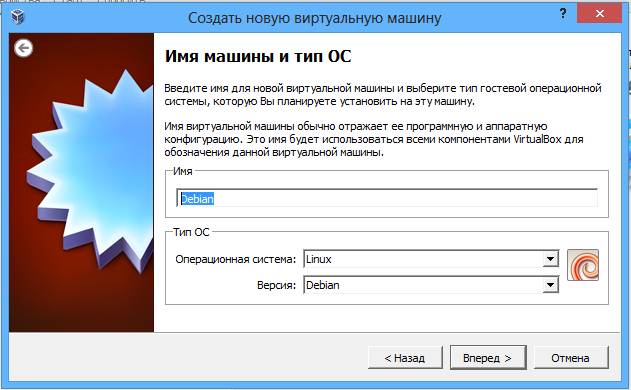This screenshot has height=390, width=631.
Task: Click the back arrow icon in the wizard
Action: pos(23,48)
